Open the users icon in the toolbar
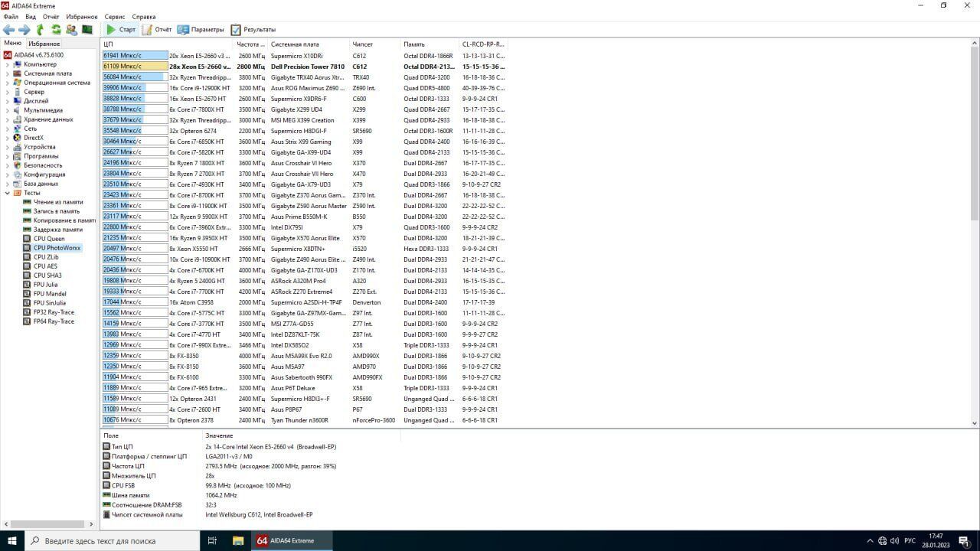The height and width of the screenshot is (551, 980). pyautogui.click(x=72, y=30)
